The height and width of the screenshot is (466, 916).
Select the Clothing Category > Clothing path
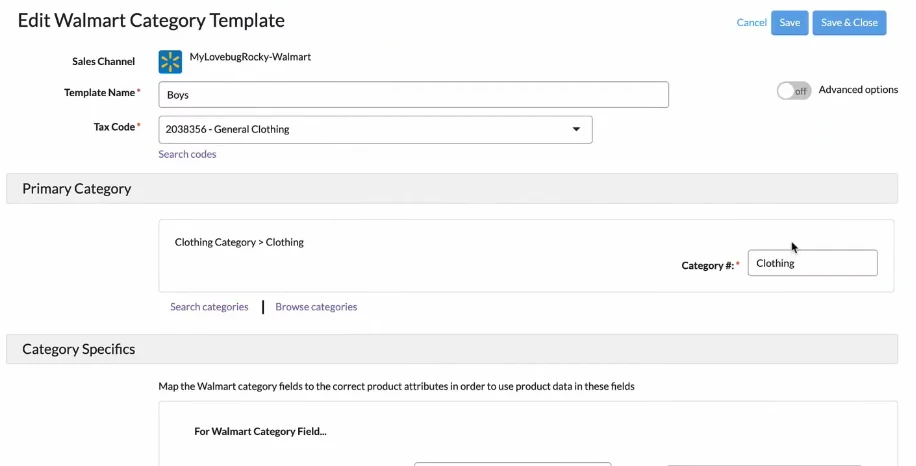click(239, 242)
